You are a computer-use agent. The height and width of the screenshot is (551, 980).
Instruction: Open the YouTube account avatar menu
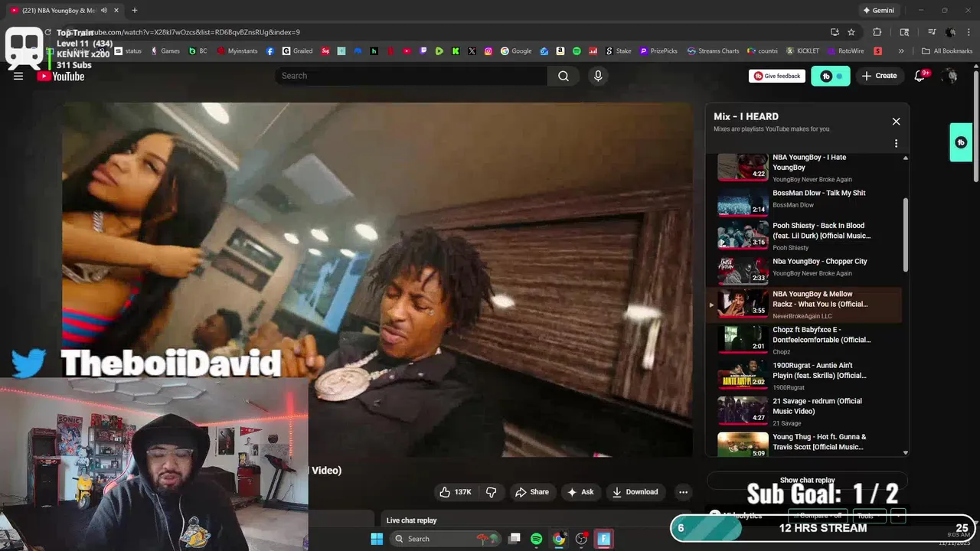pos(950,76)
